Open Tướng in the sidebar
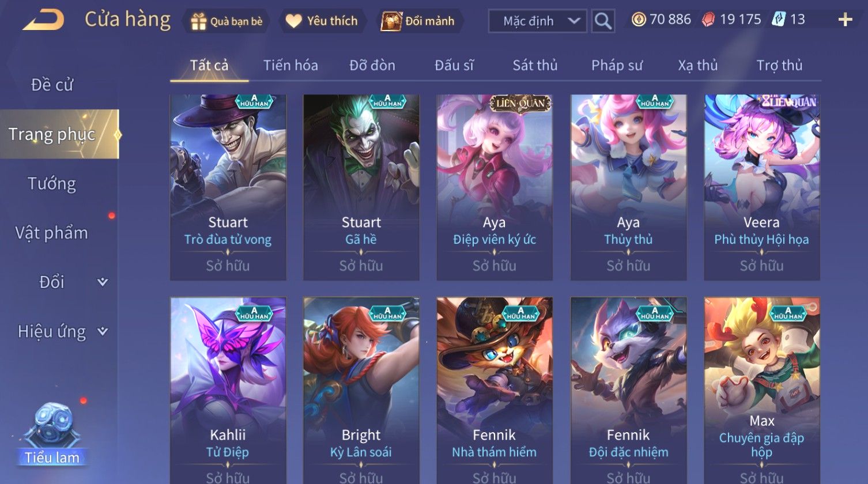 tap(52, 184)
